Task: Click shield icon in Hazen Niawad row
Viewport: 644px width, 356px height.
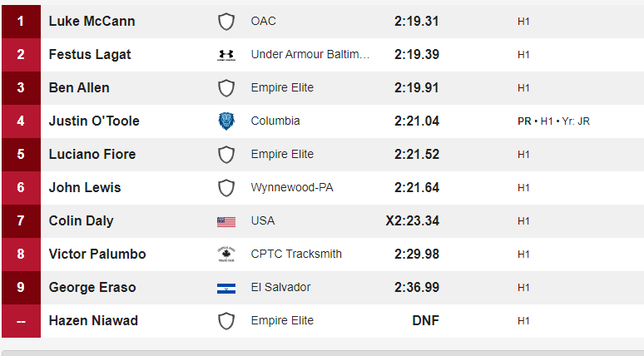Action: pyautogui.click(x=225, y=321)
